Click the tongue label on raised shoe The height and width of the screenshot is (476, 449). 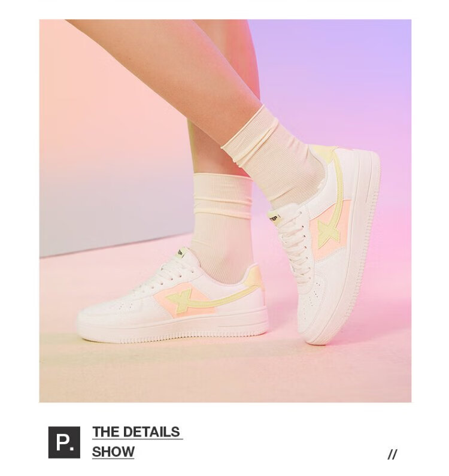(275, 218)
